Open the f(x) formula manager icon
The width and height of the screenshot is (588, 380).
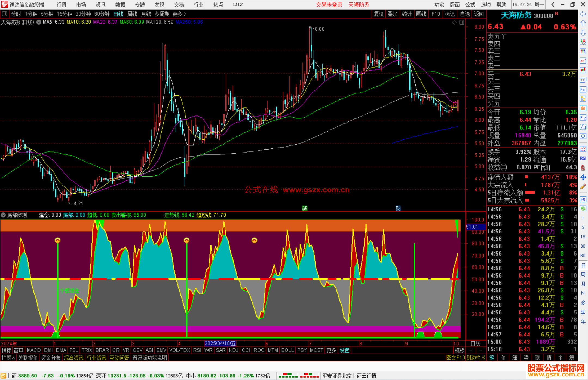tap(583, 127)
